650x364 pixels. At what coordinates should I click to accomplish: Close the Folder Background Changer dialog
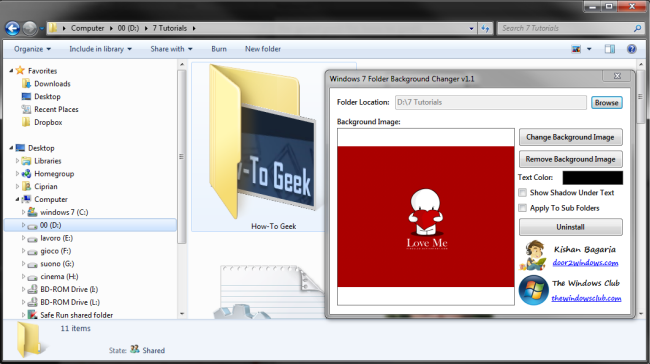click(x=618, y=76)
